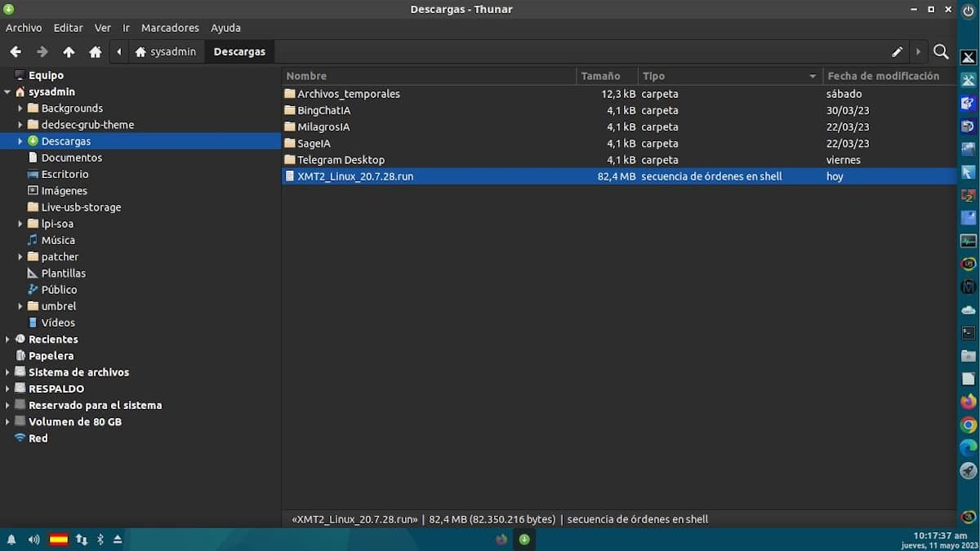Click the Spanish flag keyboard layout indicator
Screen dimensions: 980x551
tap(59, 540)
